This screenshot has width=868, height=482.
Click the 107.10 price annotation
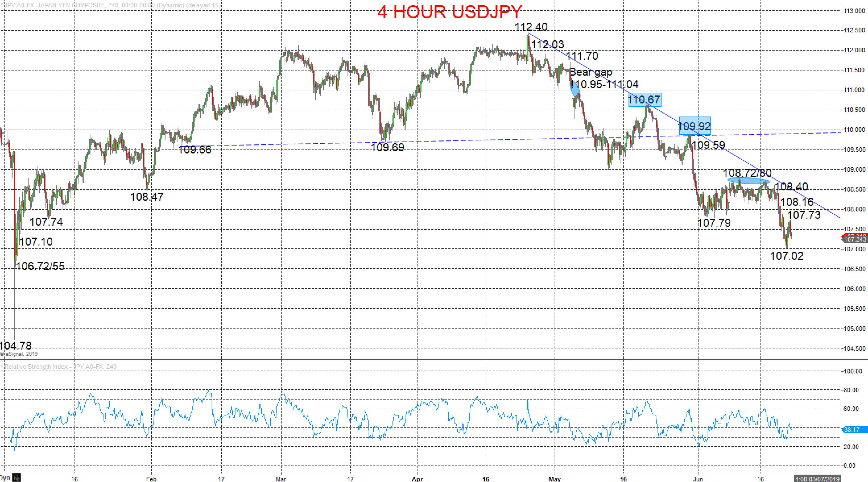(x=36, y=242)
